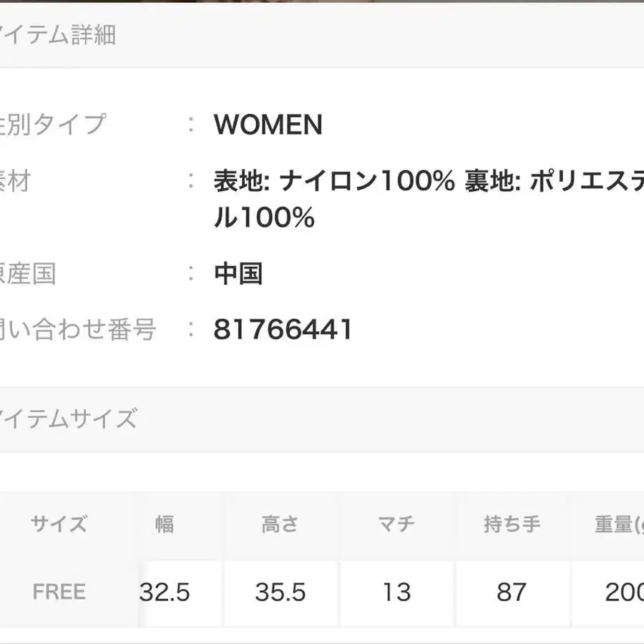Click the アイテムサイズ section header
This screenshot has width=644, height=644.
[68, 419]
